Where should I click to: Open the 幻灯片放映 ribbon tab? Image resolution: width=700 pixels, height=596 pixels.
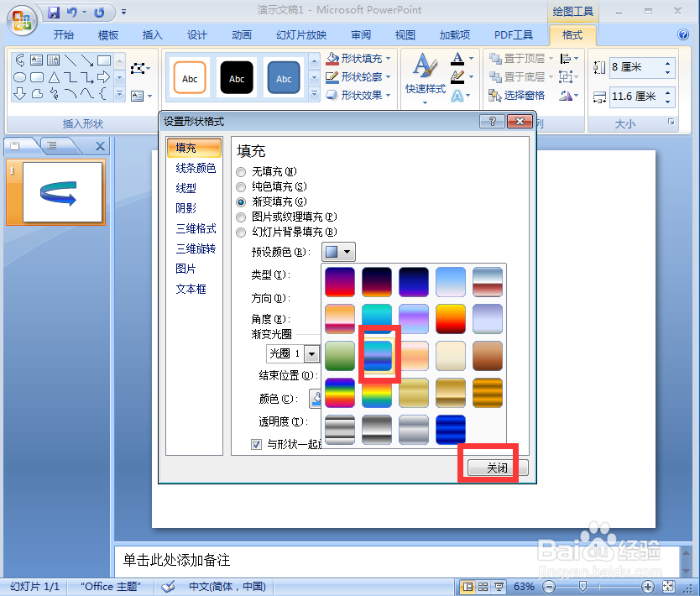301,34
